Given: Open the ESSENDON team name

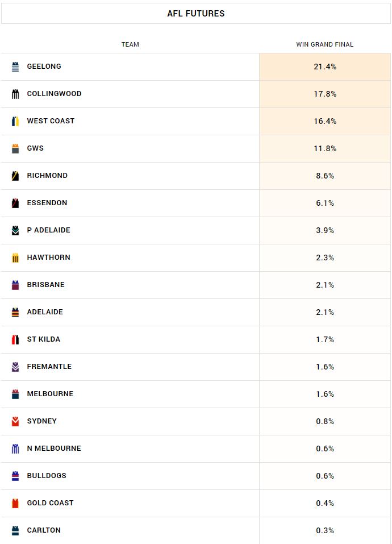Looking at the screenshot, I should click(47, 202).
